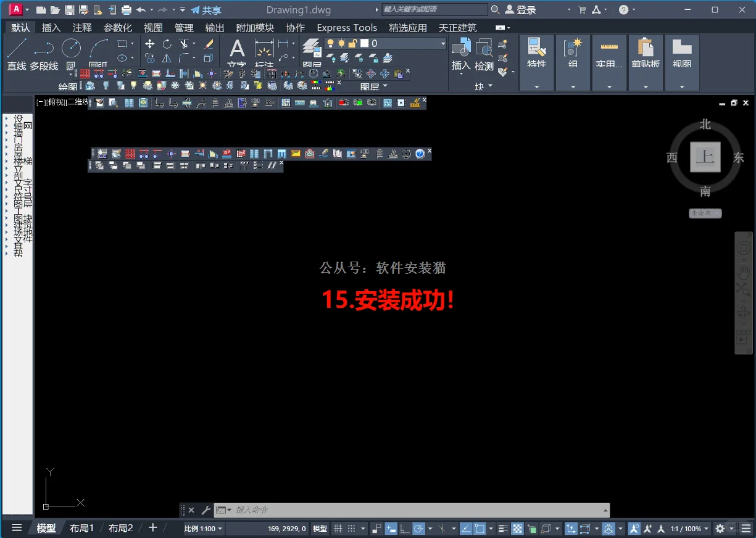Screen dimensions: 756x538
Task: Select the 圆 (Circle) tool
Action: coord(71,49)
